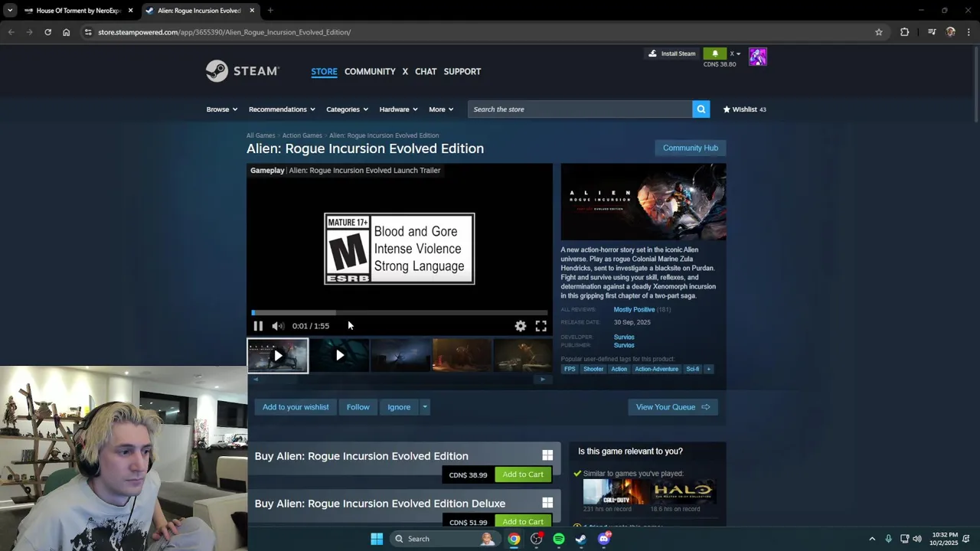This screenshot has width=980, height=551.
Task: Expand the Categories dropdown
Action: 347,109
